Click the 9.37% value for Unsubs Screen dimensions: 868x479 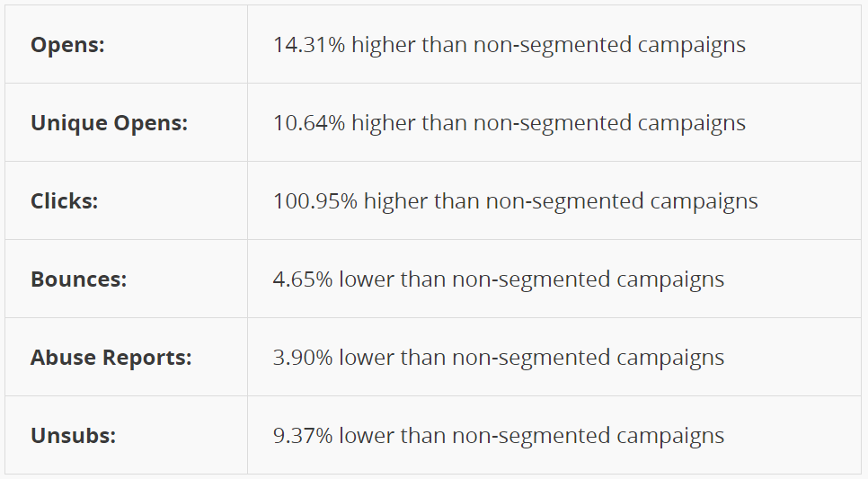[x=303, y=436]
